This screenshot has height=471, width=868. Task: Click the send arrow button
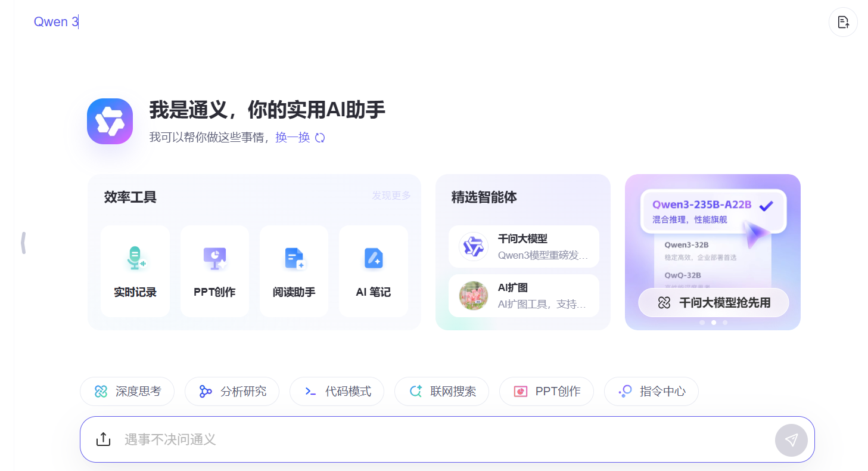click(791, 440)
